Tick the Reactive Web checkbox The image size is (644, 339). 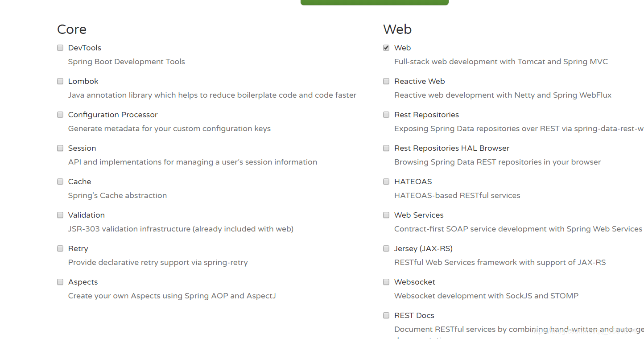(x=386, y=81)
